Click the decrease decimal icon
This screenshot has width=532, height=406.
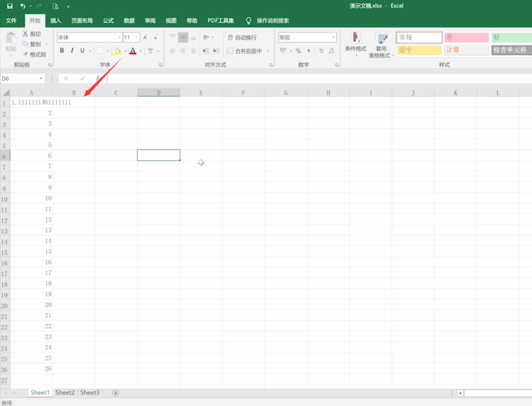point(332,51)
